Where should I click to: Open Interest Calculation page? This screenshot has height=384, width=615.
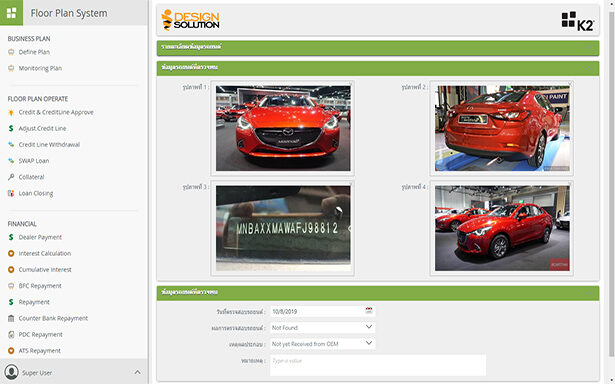[45, 253]
